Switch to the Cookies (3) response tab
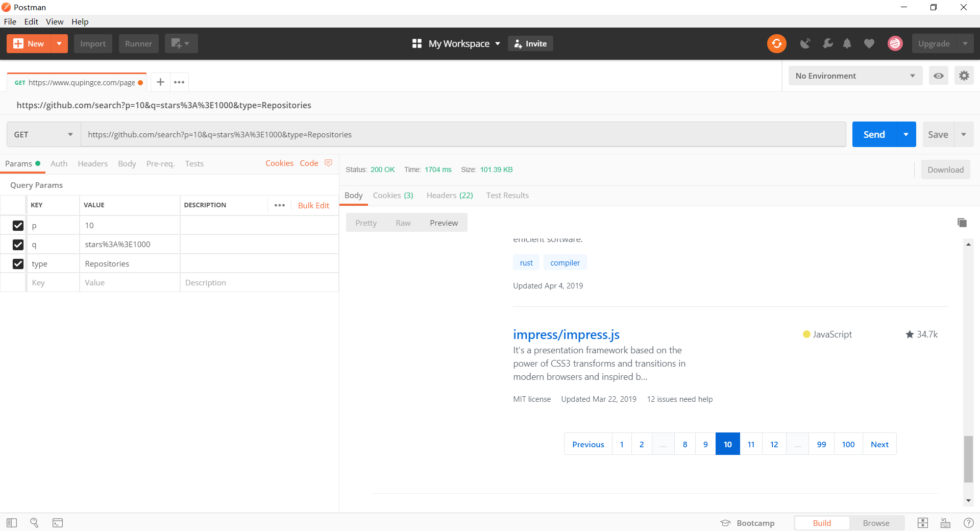Screen dimensions: 980x531 (x=393, y=195)
